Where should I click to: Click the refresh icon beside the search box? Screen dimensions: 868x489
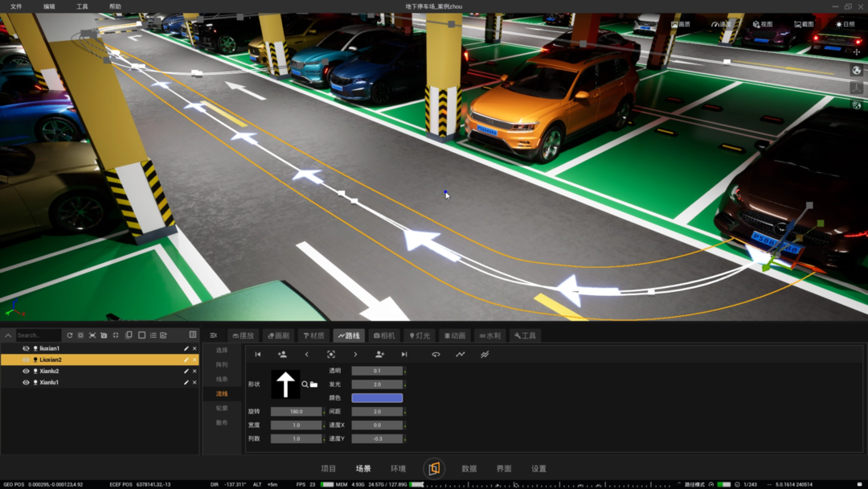click(70, 335)
